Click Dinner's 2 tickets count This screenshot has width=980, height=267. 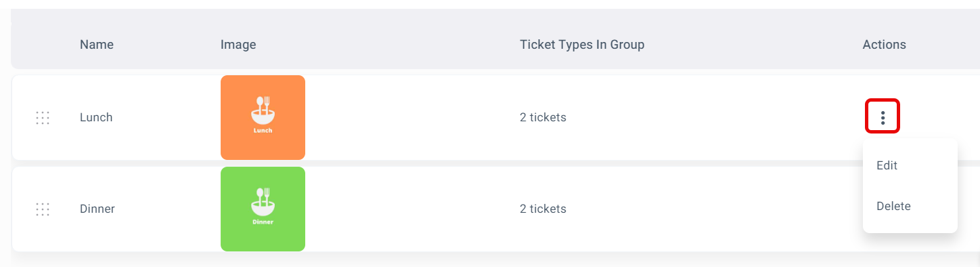(x=543, y=209)
